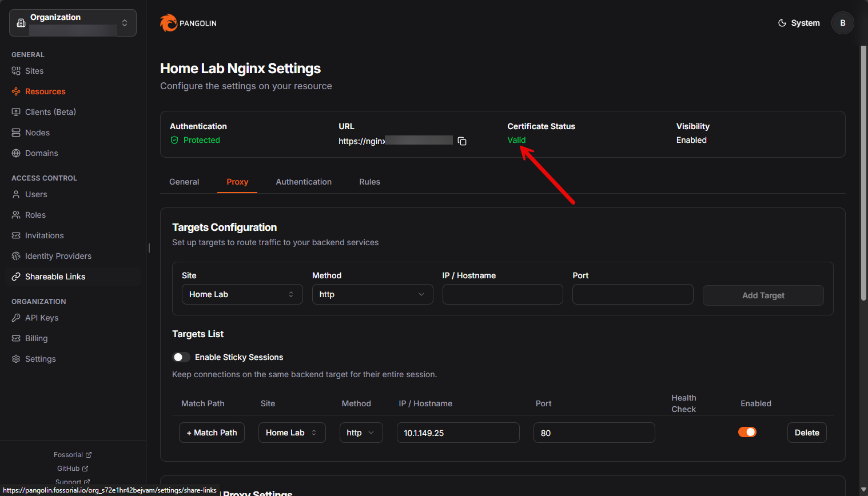Click the organization building icon
This screenshot has height=496, width=868.
[x=21, y=23]
